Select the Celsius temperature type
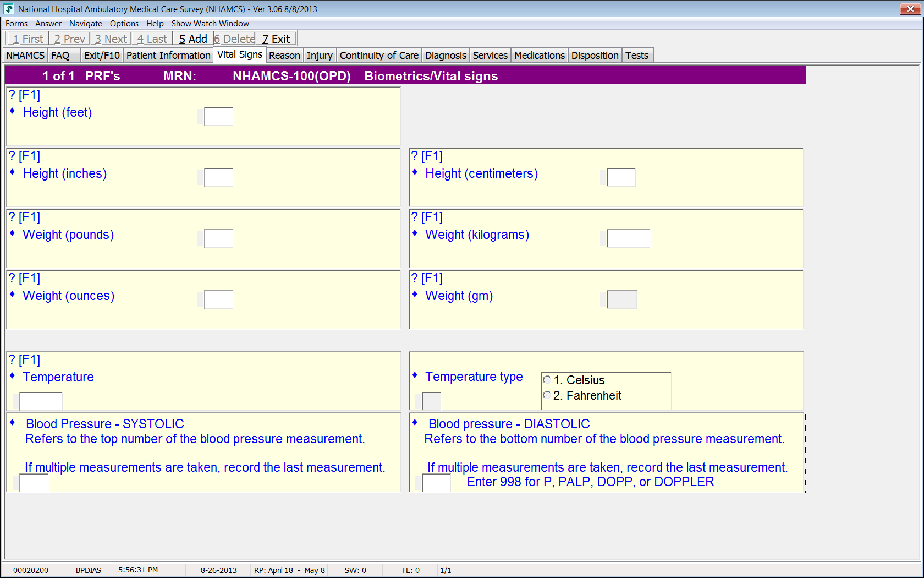Screen dimensions: 924x578 point(547,380)
